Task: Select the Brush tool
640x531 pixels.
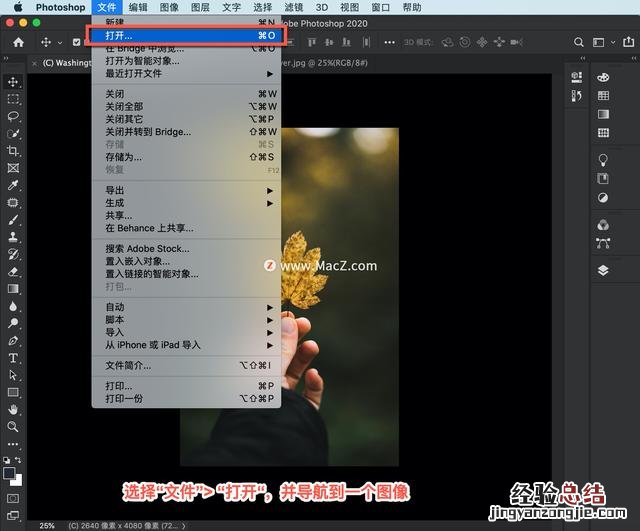Action: (x=13, y=220)
